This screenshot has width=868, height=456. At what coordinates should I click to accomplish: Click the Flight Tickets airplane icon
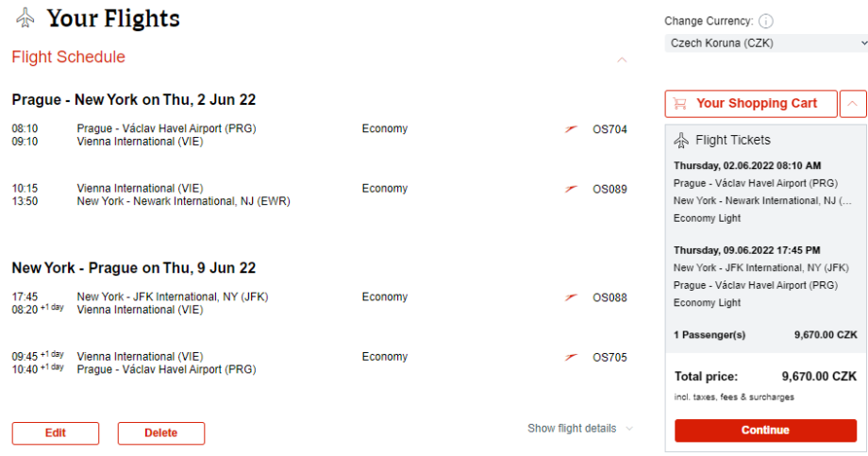(681, 141)
